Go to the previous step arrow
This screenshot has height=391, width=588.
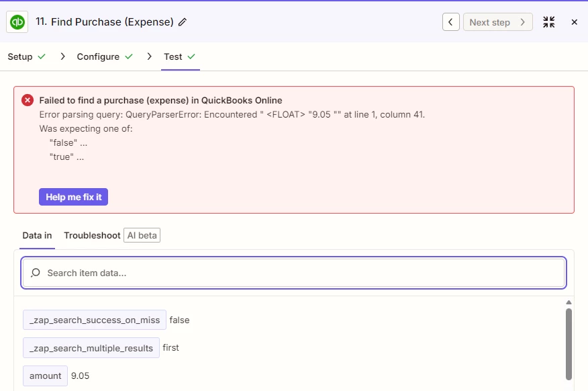[451, 22]
